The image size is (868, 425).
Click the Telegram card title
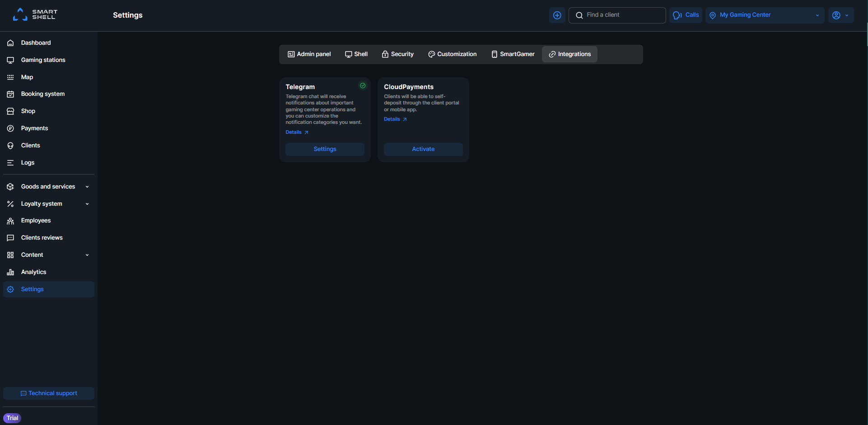click(300, 87)
